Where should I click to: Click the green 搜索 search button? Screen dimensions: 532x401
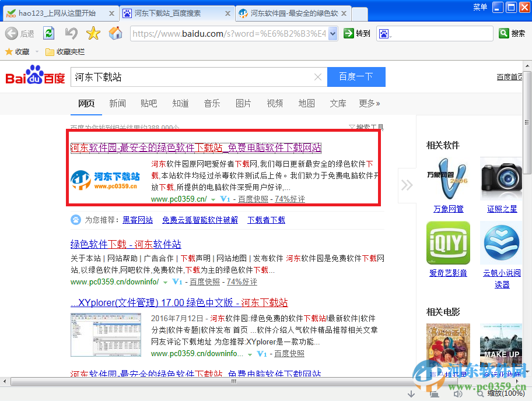tap(512, 33)
